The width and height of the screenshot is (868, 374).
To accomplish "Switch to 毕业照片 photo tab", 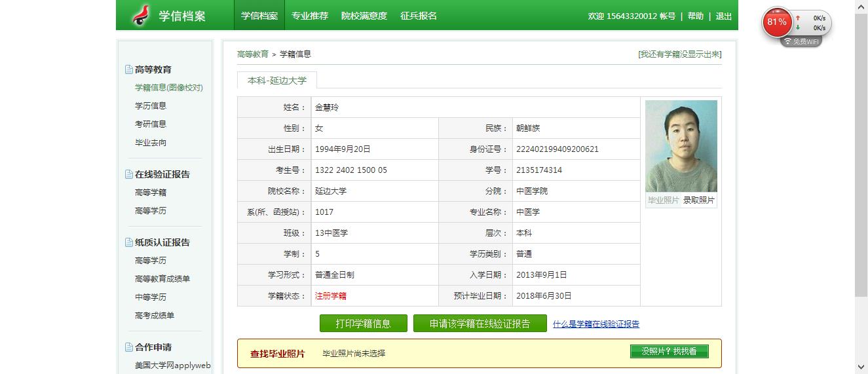I will (664, 200).
